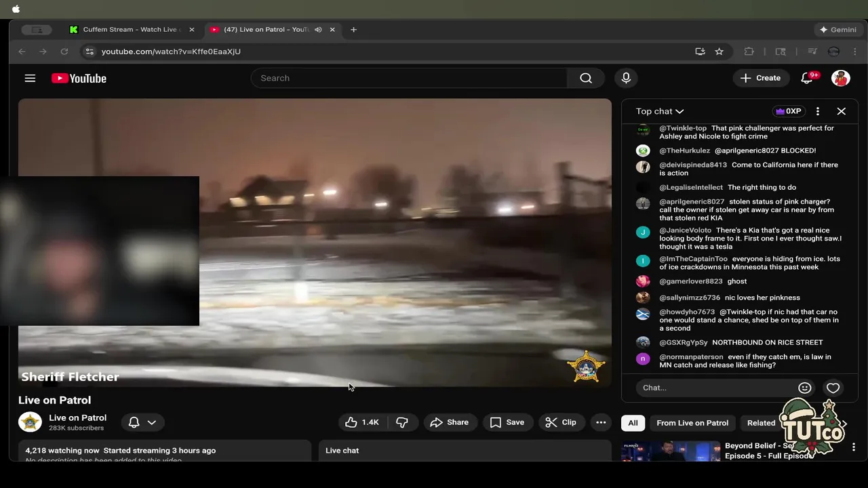
Task: Dislike the video with the thumbs-down
Action: click(402, 422)
